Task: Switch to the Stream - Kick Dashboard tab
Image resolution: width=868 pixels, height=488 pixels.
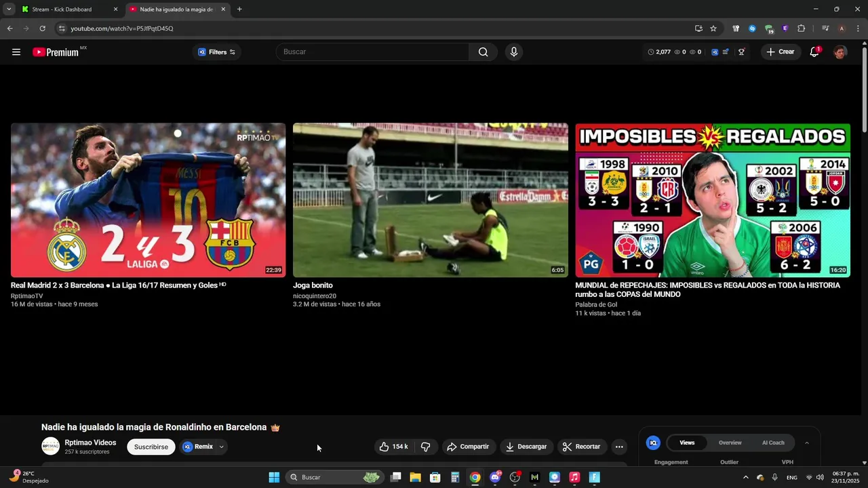Action: [66, 9]
